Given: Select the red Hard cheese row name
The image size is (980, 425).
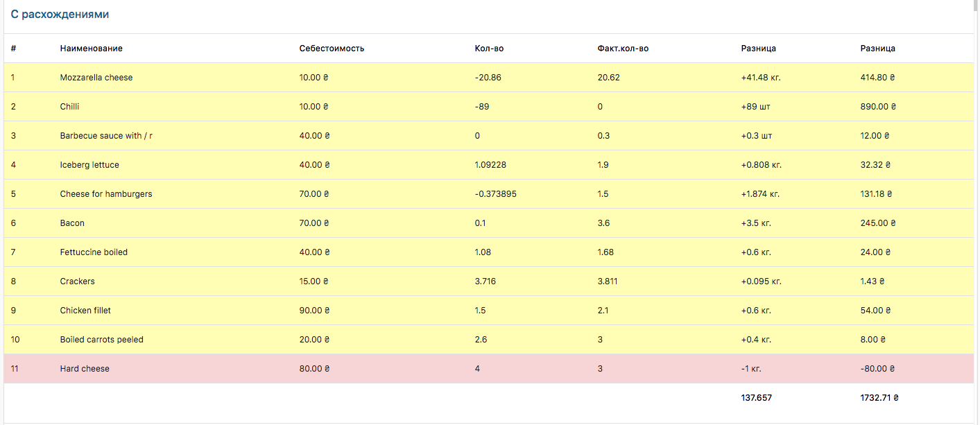Looking at the screenshot, I should tap(85, 369).
